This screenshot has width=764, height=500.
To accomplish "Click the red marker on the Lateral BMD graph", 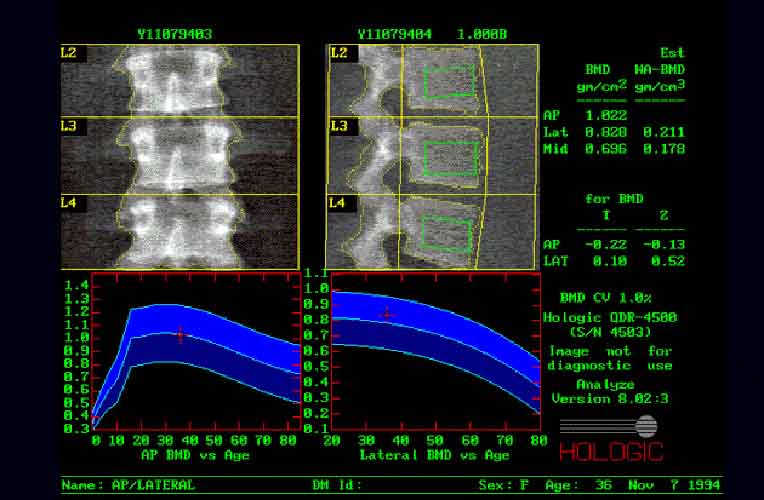I will (388, 313).
